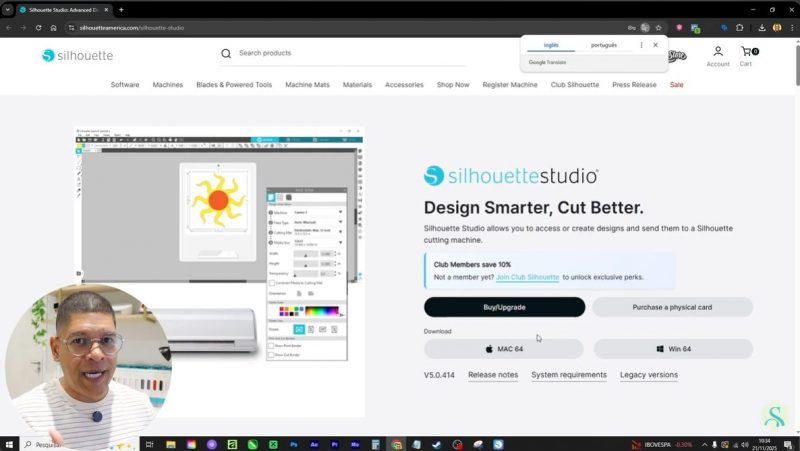Viewport: 800px width, 451px height.
Task: Click the search magnifier icon on the site
Action: click(x=226, y=53)
